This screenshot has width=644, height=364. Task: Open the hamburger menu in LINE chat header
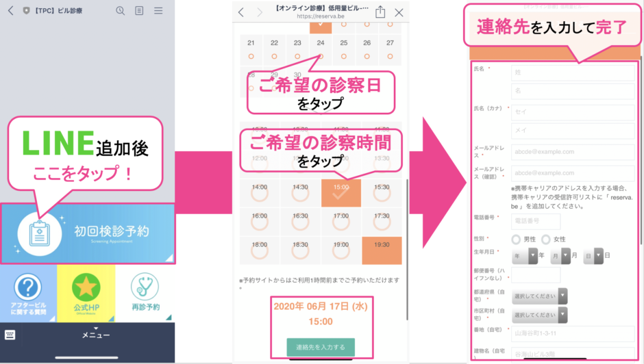click(158, 10)
